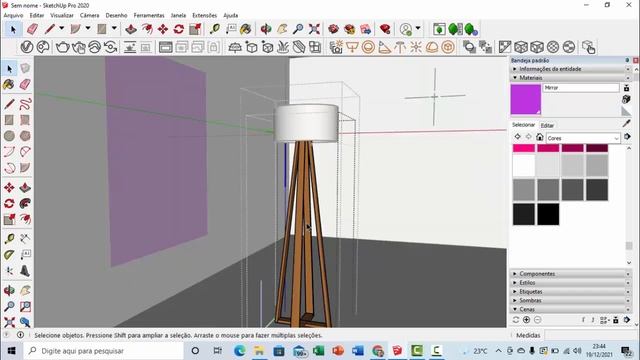The height and width of the screenshot is (360, 640).
Task: Open the account sign-in dropdown arrow
Action: point(418,29)
